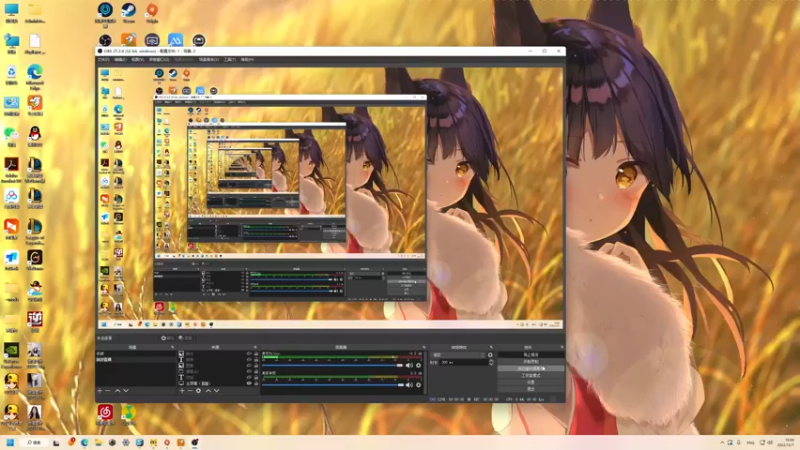This screenshot has height=450, width=800.
Task: Open the This PC icon on the desktop
Action: click(11, 13)
